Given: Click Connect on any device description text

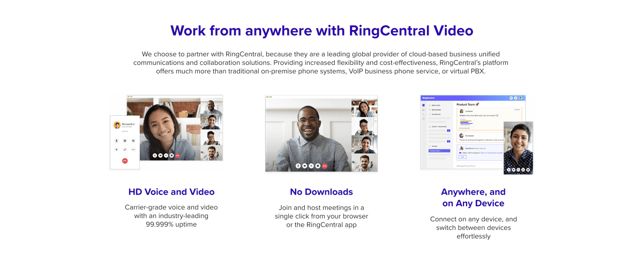Looking at the screenshot, I should [x=474, y=228].
